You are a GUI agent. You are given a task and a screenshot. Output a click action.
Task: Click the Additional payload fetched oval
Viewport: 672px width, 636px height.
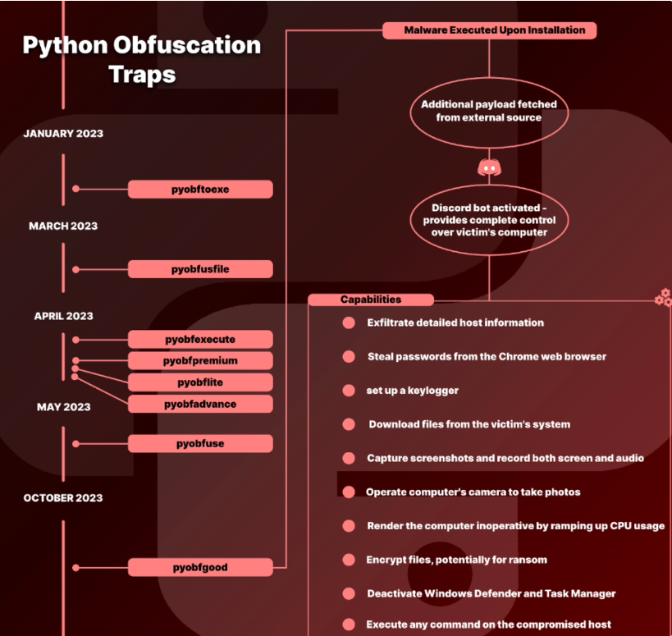point(489,111)
